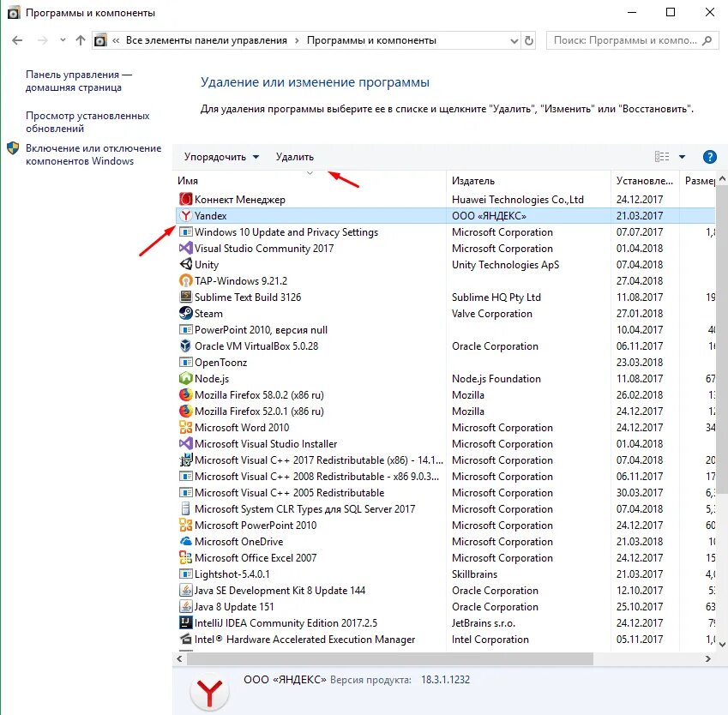Viewport: 728px width, 715px height.
Task: Click the horizontal scrollbar left arrow
Action: pos(179,658)
